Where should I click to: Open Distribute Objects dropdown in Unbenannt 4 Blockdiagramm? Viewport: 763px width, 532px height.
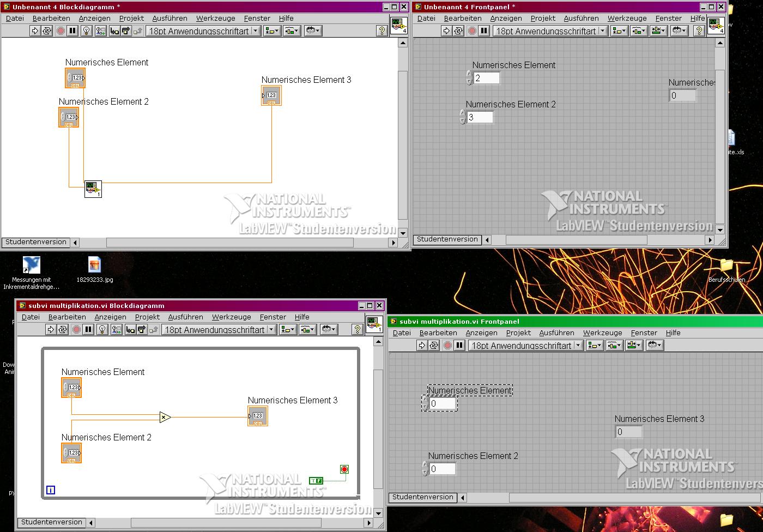tap(292, 31)
